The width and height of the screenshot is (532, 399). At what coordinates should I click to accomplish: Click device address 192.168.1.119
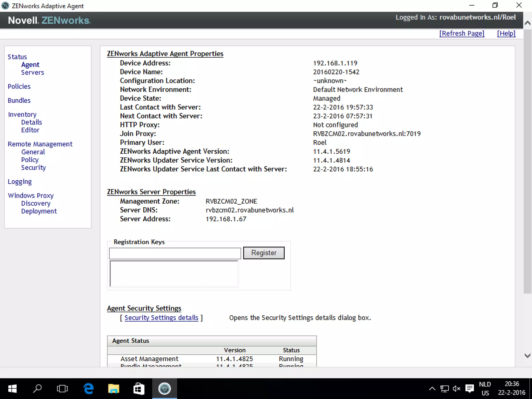point(335,63)
